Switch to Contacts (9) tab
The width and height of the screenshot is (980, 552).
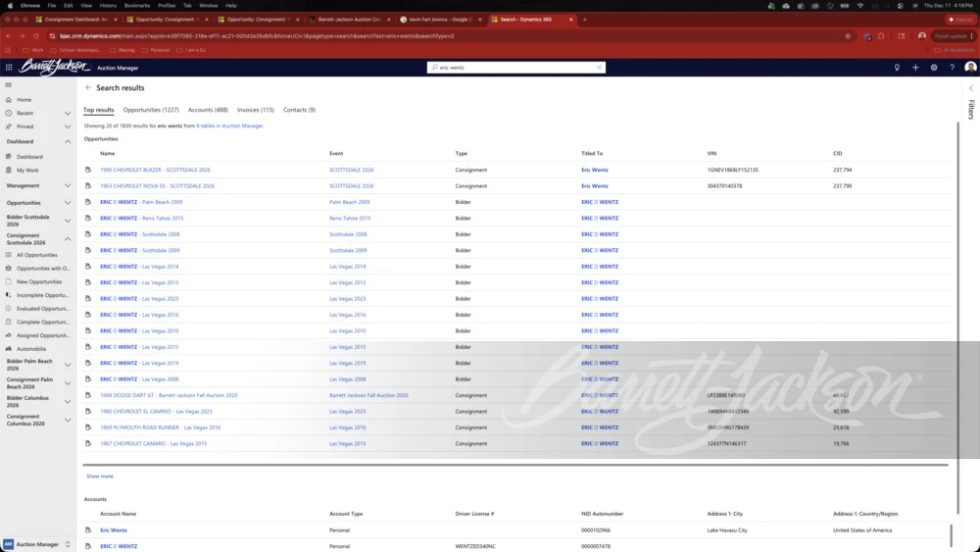[x=299, y=110]
